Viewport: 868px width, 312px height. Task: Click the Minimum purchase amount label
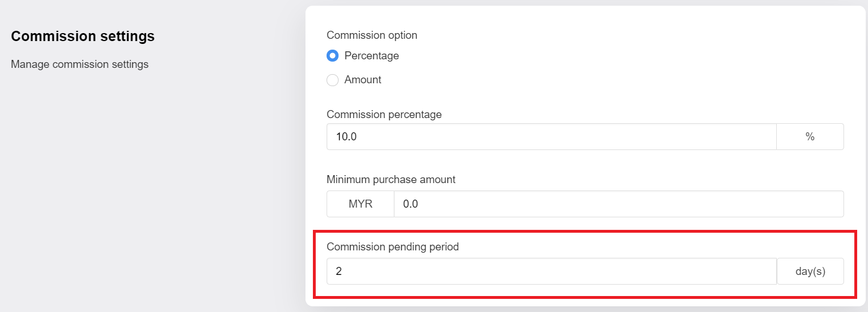[391, 180]
